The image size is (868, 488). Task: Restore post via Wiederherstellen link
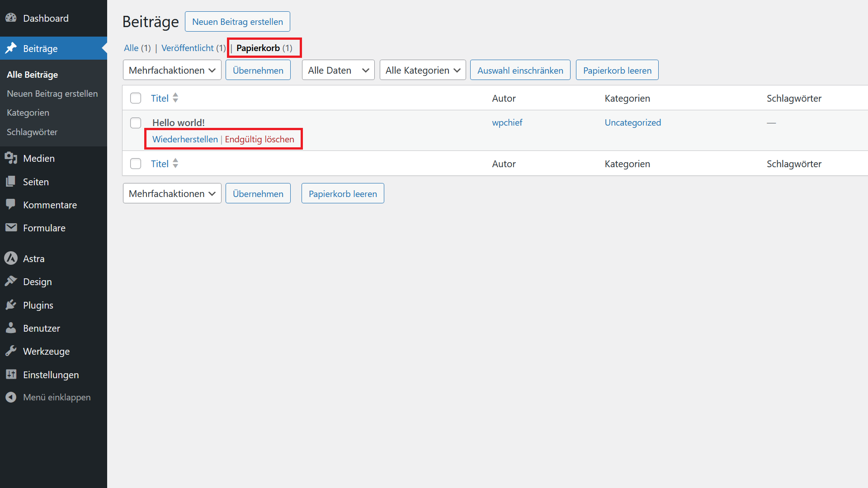185,139
